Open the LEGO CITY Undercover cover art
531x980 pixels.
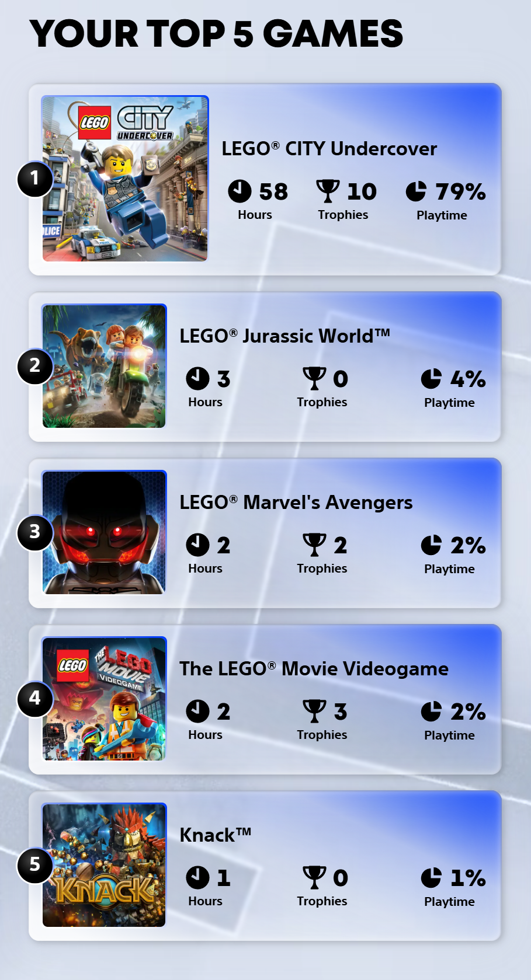pyautogui.click(x=125, y=179)
